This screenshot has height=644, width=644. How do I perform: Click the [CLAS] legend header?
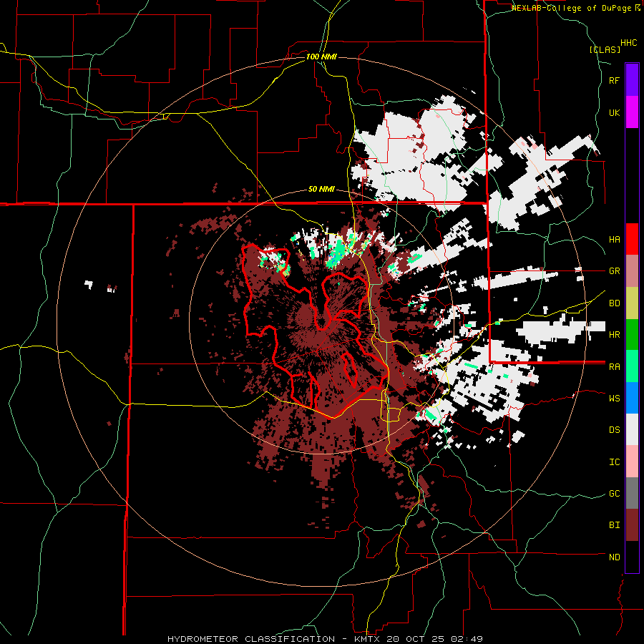605,50
